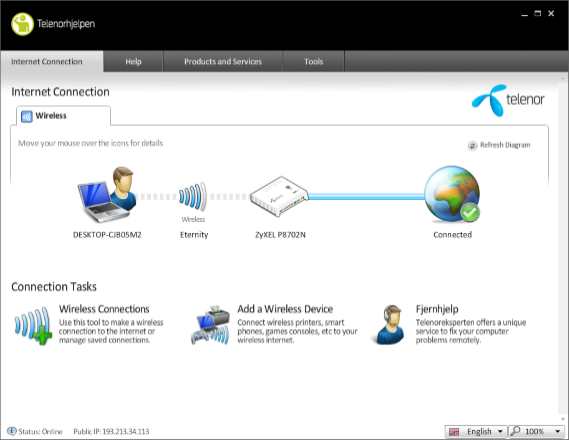Click the Connected globe icon
The width and height of the screenshot is (569, 440).
[452, 194]
